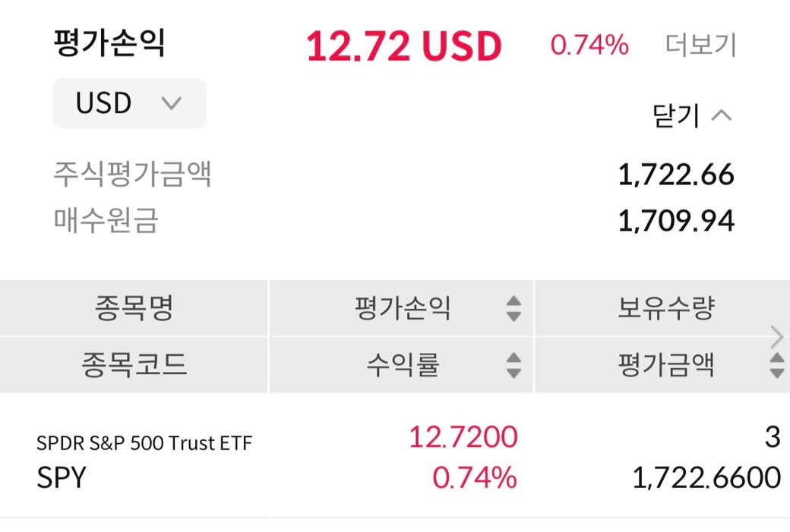Tap the 평가손익 heading
Image resolution: width=790 pixels, height=532 pixels.
[x=109, y=43]
